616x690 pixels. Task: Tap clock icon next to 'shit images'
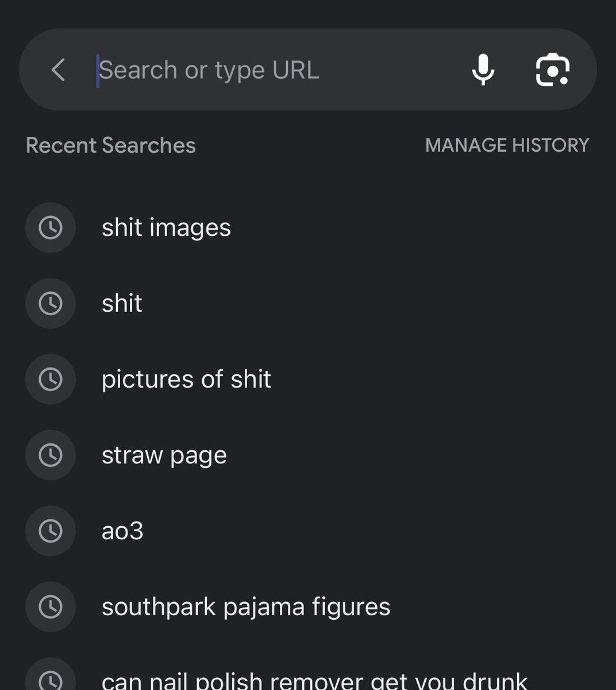tap(51, 228)
